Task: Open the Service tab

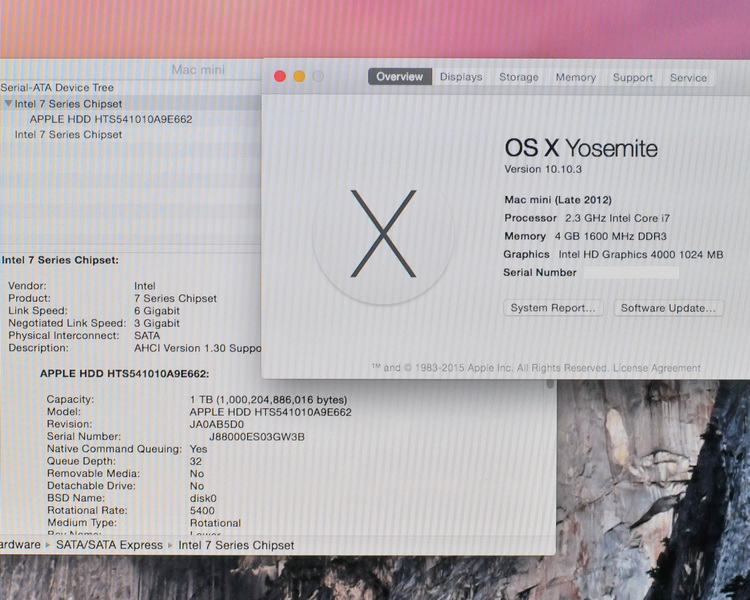Action: tap(688, 78)
